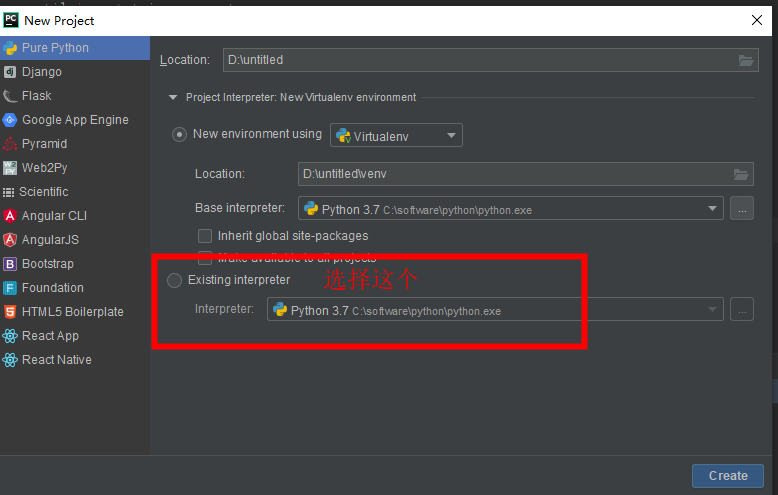Browse folder for venv Location
Screen dimensions: 778x495
(x=741, y=174)
